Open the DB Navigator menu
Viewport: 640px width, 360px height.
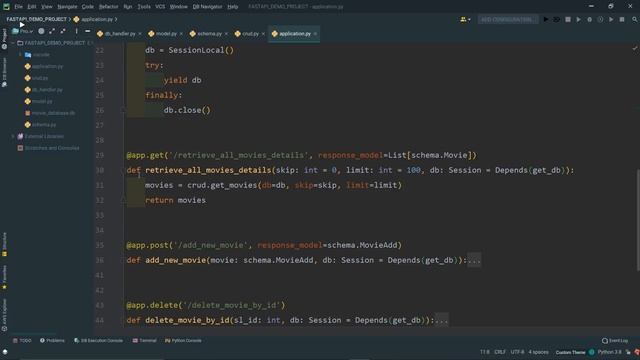[207, 7]
